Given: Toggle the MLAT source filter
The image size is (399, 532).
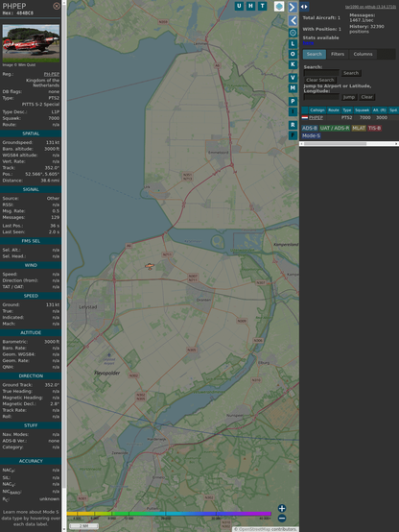Looking at the screenshot, I should [x=359, y=128].
